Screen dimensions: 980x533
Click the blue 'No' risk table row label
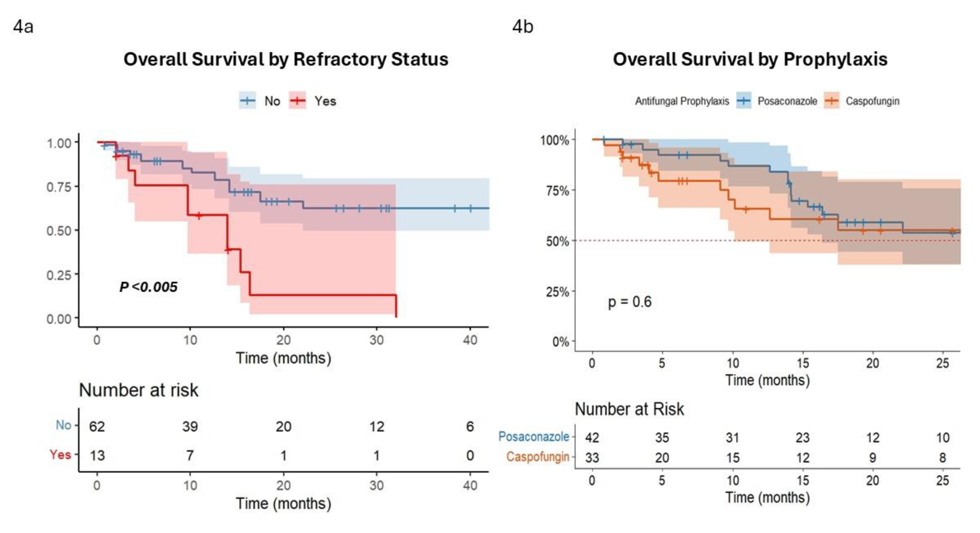click(x=63, y=425)
